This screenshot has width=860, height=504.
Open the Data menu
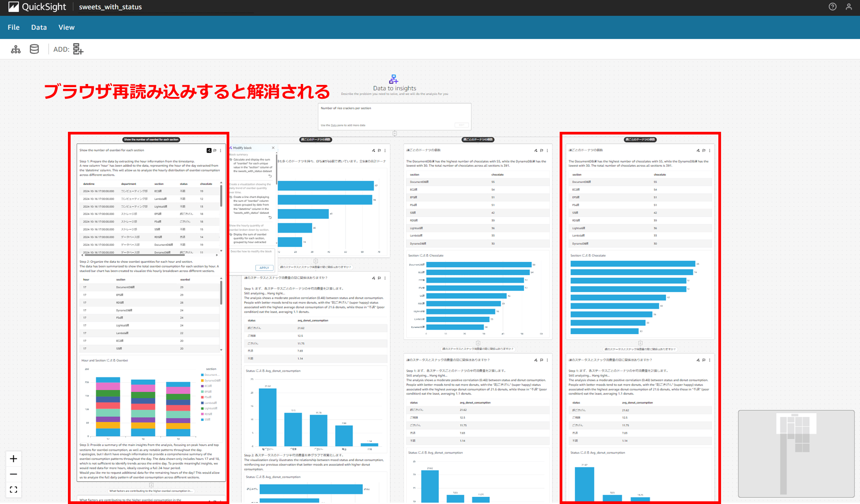point(39,27)
